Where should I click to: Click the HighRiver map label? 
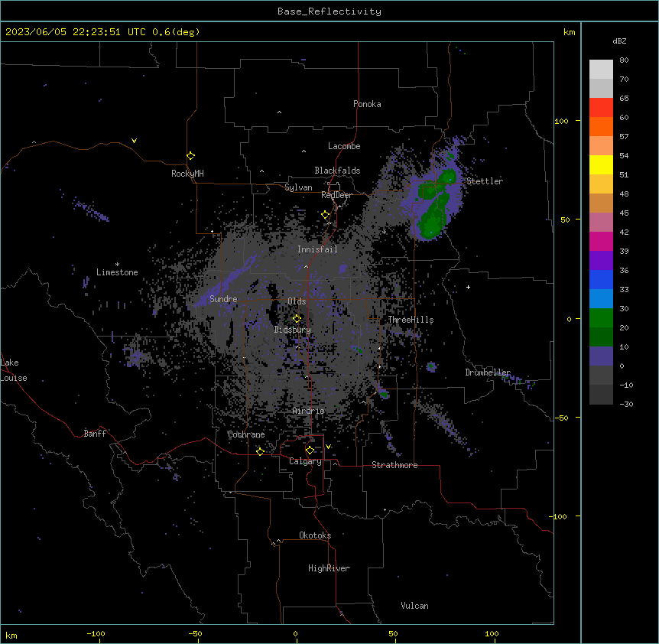[x=329, y=568]
